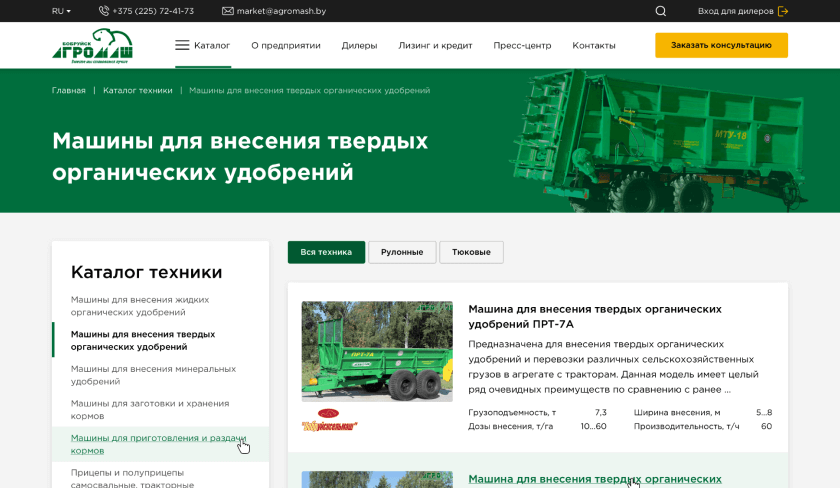Click the dealer login arrow icon
Screen dimensions: 840x488
pyautogui.click(x=783, y=11)
